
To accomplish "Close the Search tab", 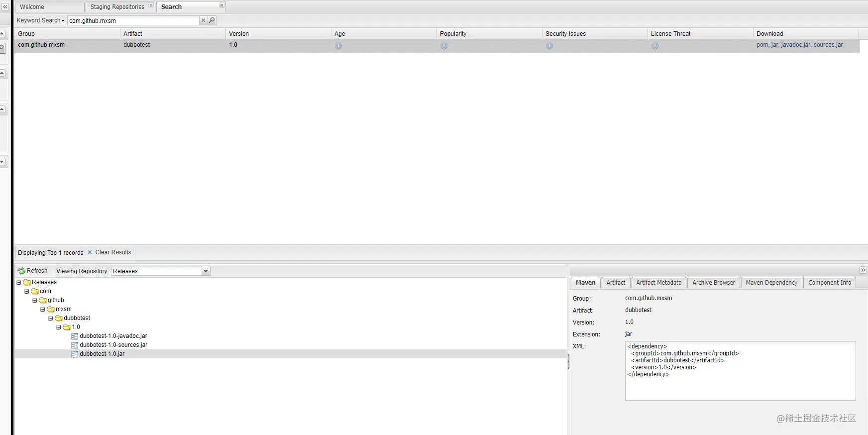I will (x=221, y=5).
